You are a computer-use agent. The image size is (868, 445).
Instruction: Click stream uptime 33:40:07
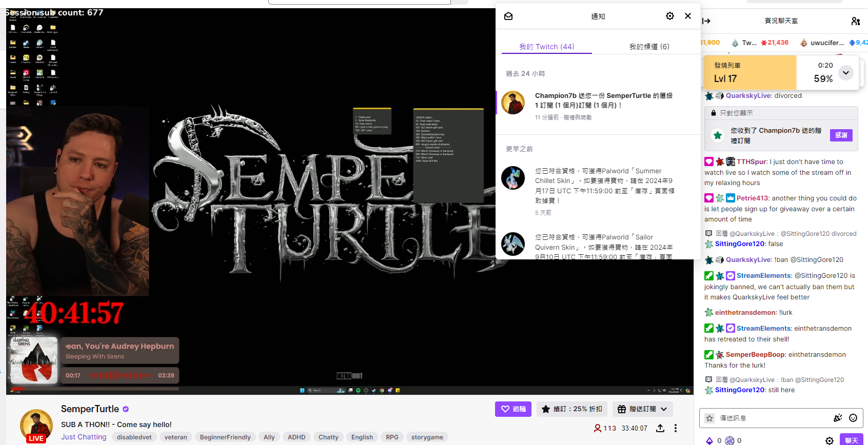(x=634, y=428)
